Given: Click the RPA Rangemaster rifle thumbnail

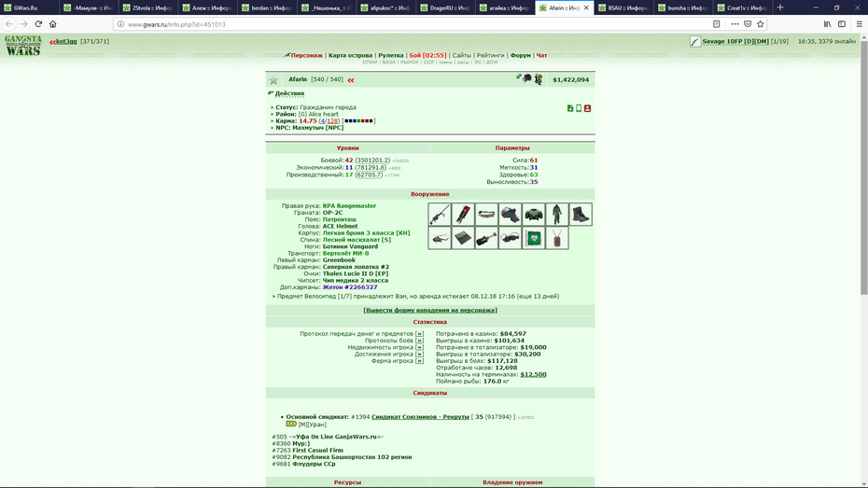Looking at the screenshot, I should tap(440, 215).
